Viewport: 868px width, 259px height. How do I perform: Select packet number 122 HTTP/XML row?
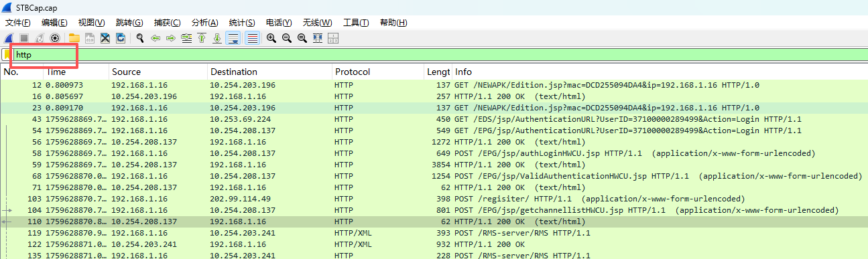pos(434,244)
